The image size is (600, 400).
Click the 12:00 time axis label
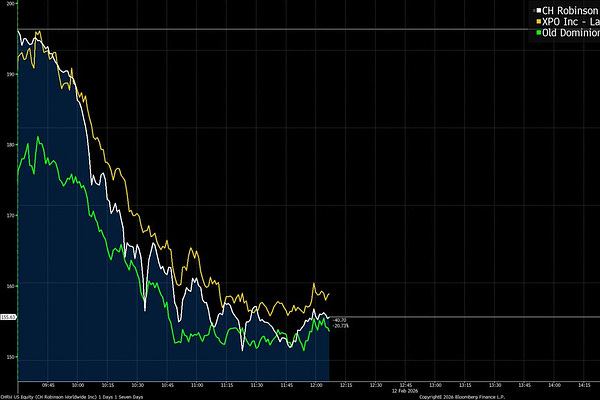(316, 385)
